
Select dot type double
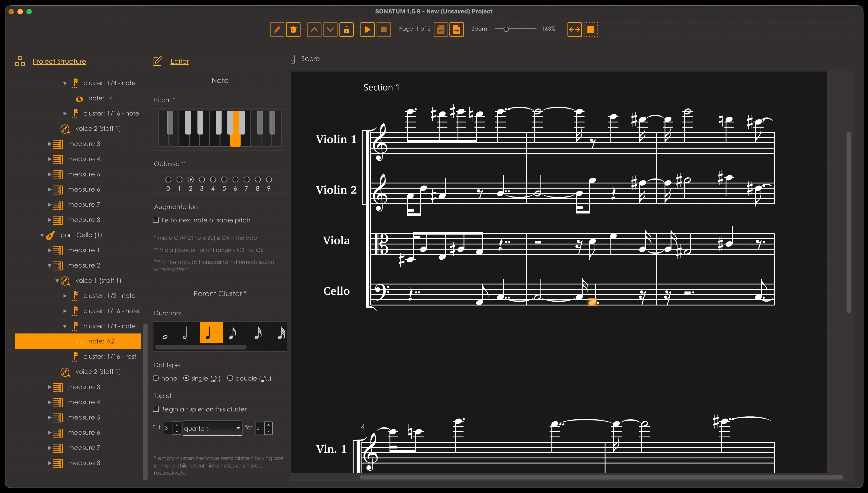pyautogui.click(x=230, y=378)
